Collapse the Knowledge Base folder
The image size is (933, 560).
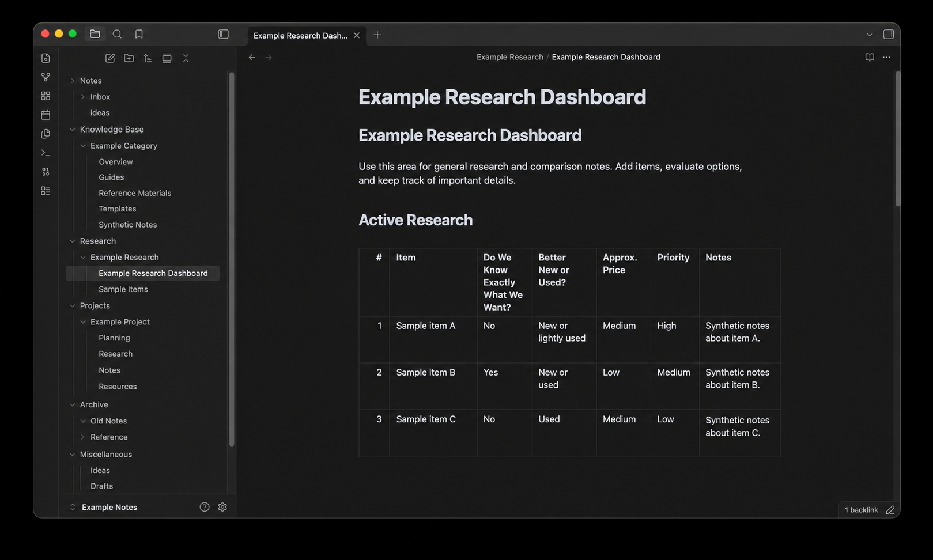pyautogui.click(x=73, y=130)
